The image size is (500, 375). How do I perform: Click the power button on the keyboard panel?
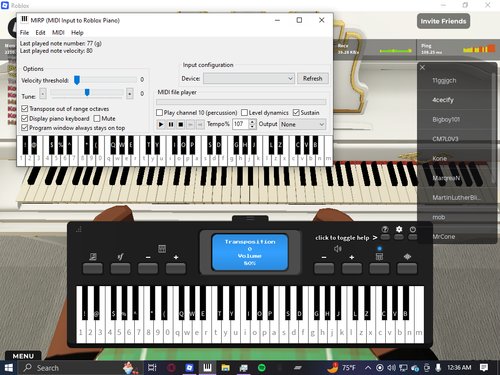click(x=413, y=237)
